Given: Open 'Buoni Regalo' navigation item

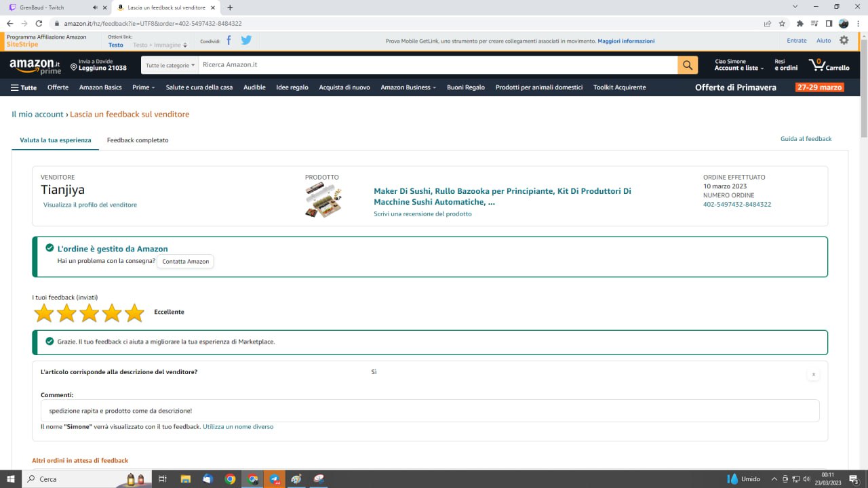Looking at the screenshot, I should click(466, 87).
